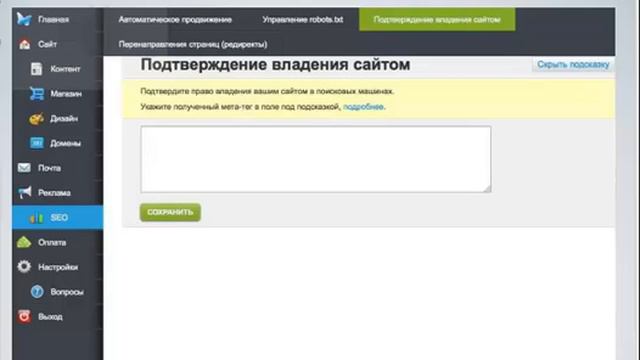Select Реклама label in sidebar
This screenshot has height=360, width=640.
pos(54,193)
